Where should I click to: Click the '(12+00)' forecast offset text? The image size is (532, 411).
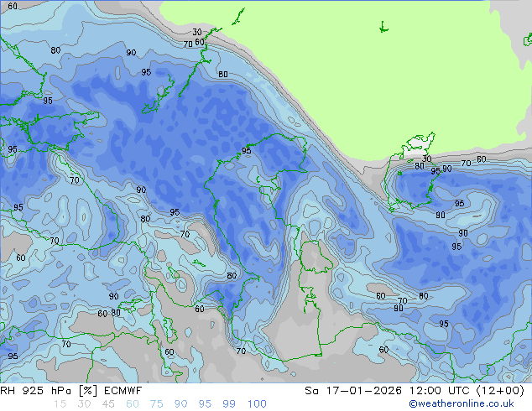(500, 391)
